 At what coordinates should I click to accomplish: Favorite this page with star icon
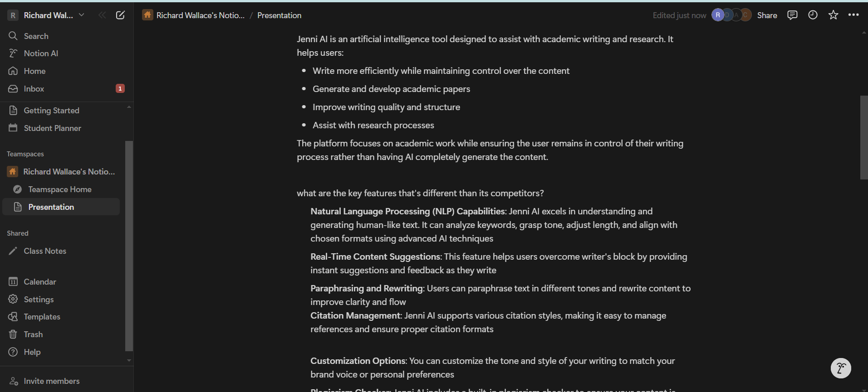point(833,15)
